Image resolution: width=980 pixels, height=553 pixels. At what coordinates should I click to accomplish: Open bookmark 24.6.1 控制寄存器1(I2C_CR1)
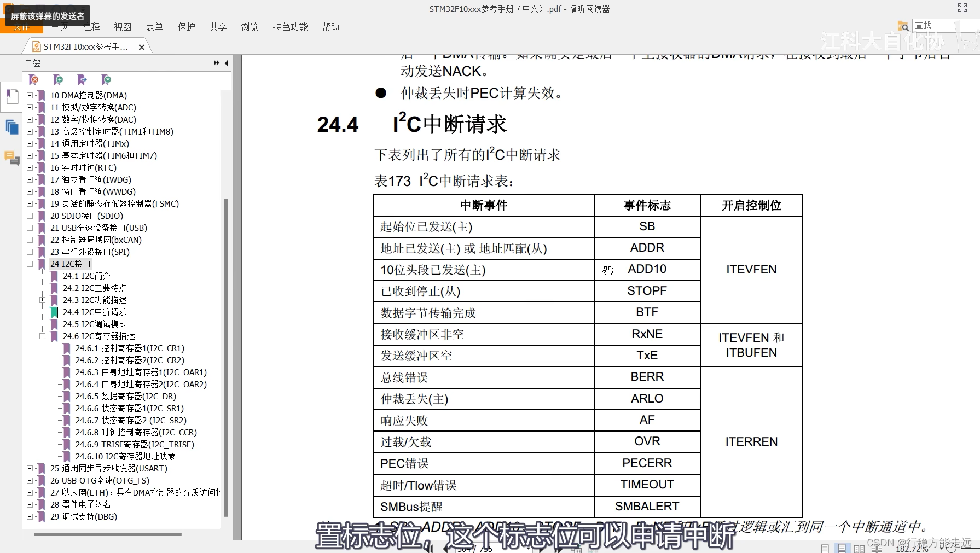tap(130, 348)
